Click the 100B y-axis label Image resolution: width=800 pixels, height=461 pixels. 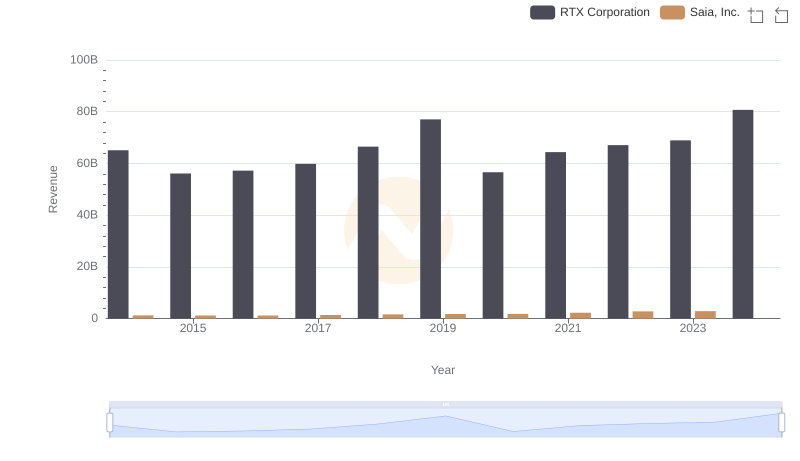(x=84, y=60)
